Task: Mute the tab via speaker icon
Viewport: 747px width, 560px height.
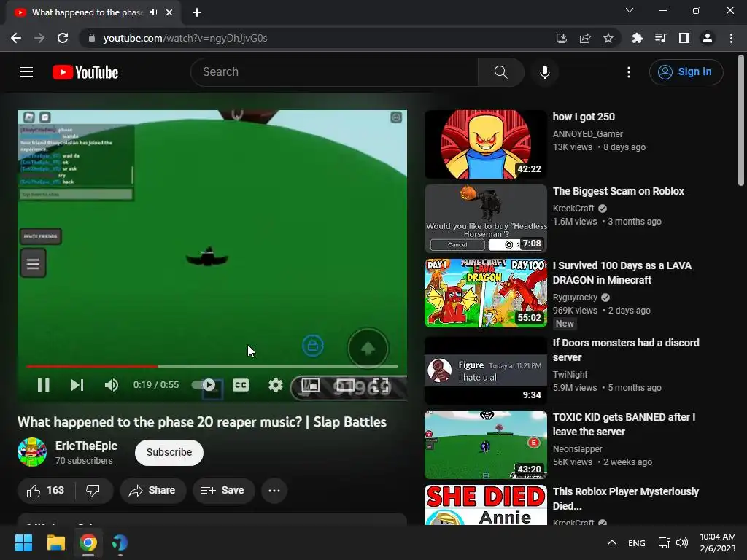Action: (x=153, y=12)
